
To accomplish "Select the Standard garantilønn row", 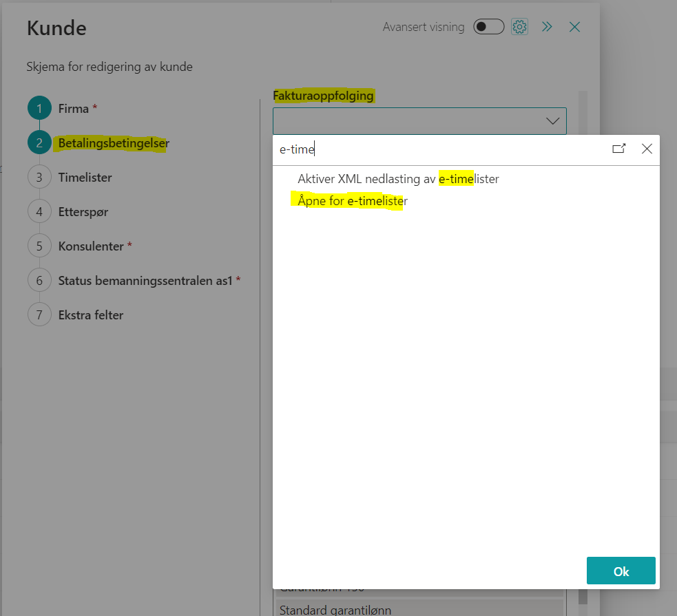I will 419,609.
